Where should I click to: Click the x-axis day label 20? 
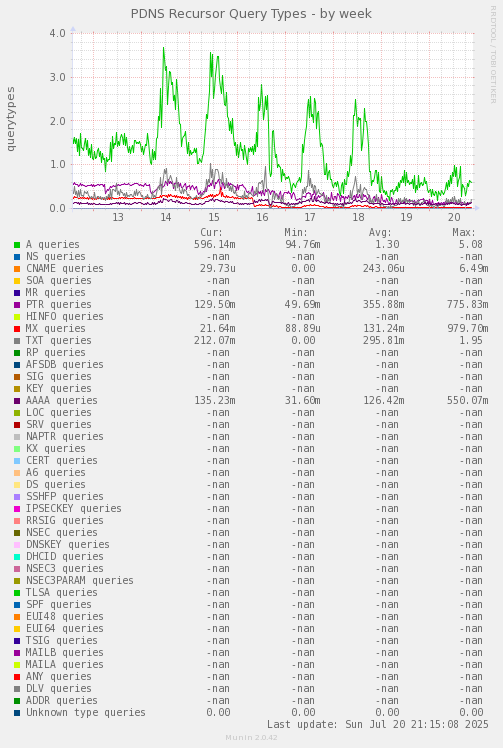454,218
